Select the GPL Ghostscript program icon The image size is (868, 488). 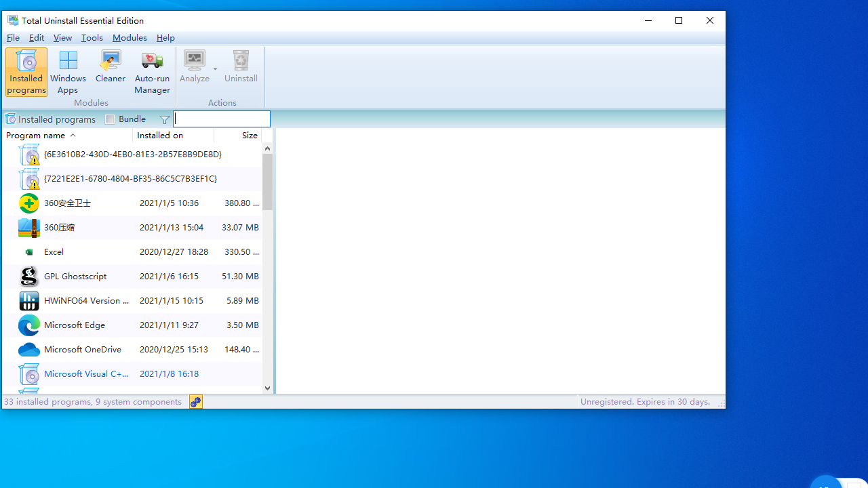point(28,276)
